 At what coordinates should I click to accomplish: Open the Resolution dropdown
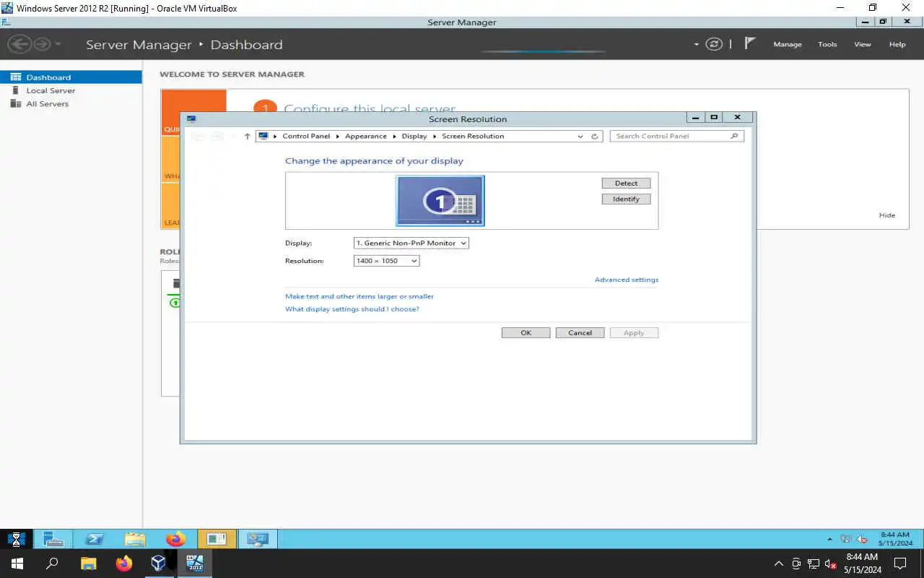click(x=386, y=261)
